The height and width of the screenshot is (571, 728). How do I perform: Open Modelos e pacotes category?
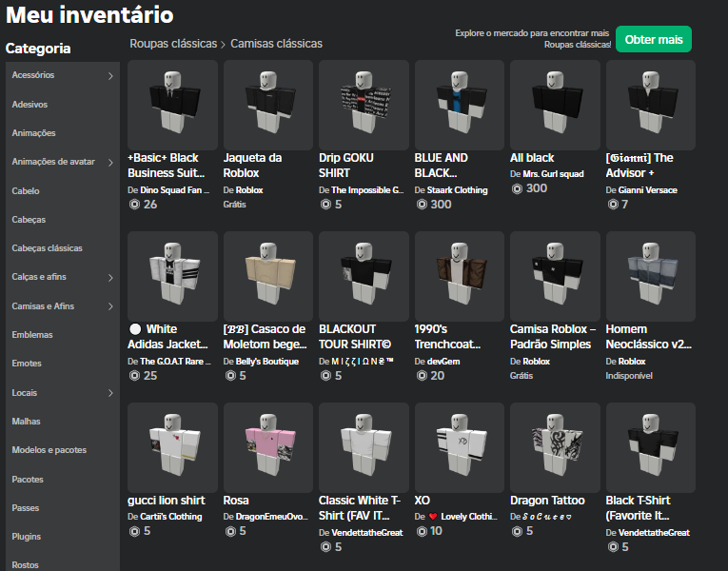(49, 450)
